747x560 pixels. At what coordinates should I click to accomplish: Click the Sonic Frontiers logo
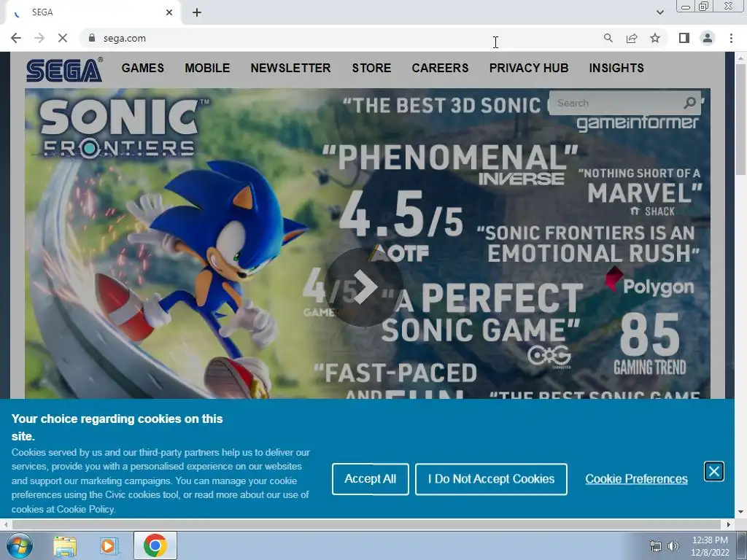coord(119,128)
